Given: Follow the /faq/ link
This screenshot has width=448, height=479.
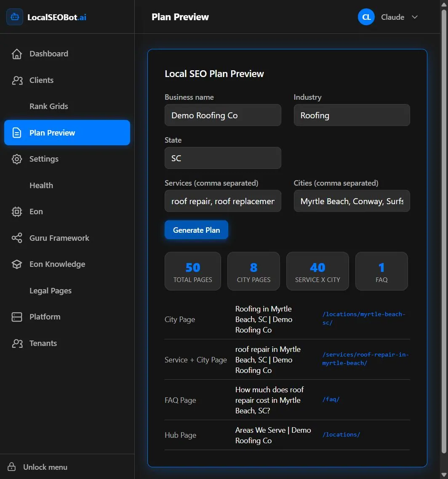Looking at the screenshot, I should pos(331,399).
